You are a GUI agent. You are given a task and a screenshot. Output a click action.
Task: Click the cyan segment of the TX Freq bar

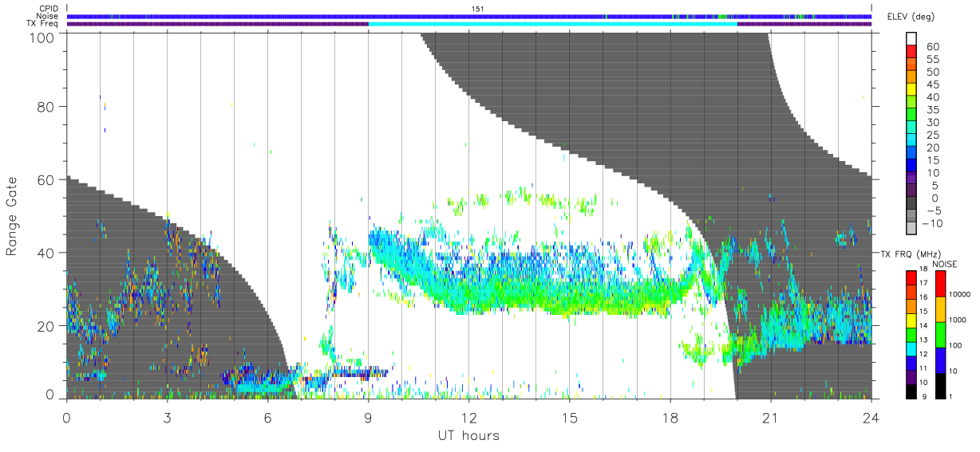(x=553, y=24)
